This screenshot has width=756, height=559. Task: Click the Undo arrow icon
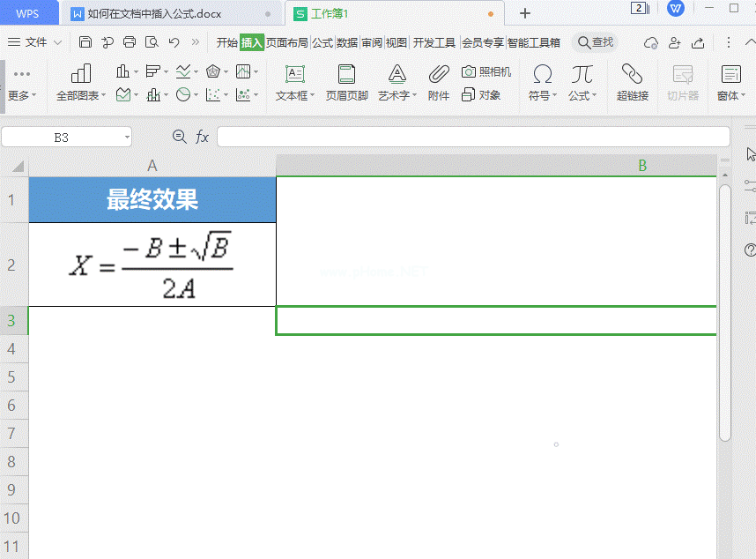click(174, 42)
